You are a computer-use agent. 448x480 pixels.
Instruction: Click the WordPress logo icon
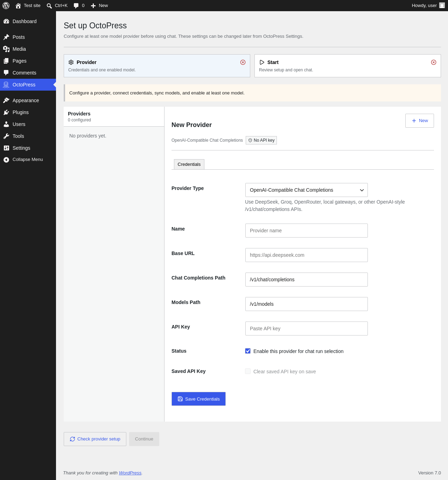tap(6, 6)
